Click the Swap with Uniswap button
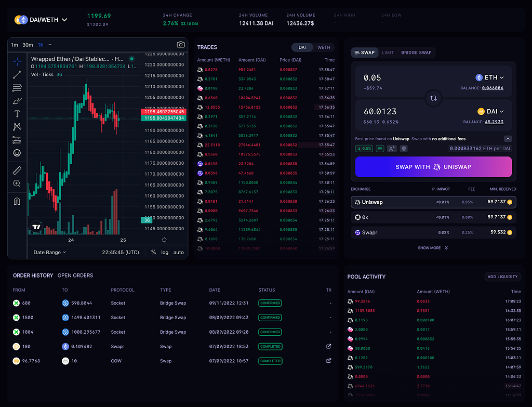Viewport: 532px width, 407px height. coord(433,167)
